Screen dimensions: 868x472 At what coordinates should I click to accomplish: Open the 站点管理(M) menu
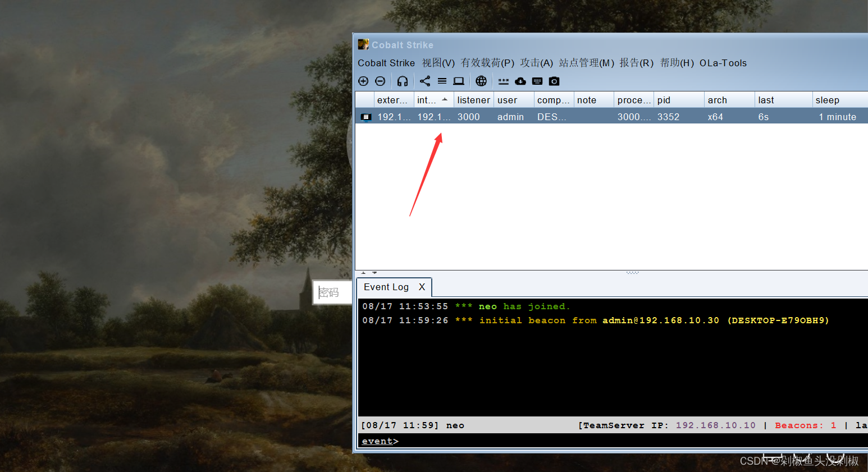[x=586, y=63]
